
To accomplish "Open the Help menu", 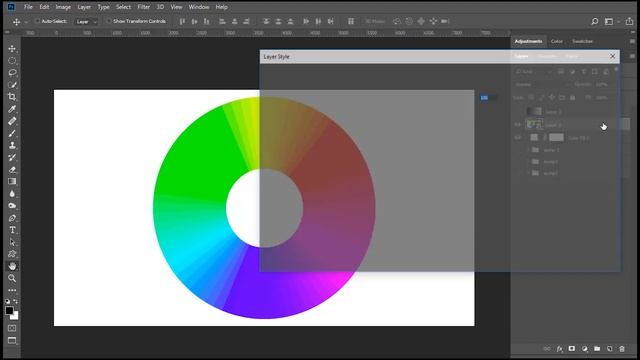I will coord(221,7).
